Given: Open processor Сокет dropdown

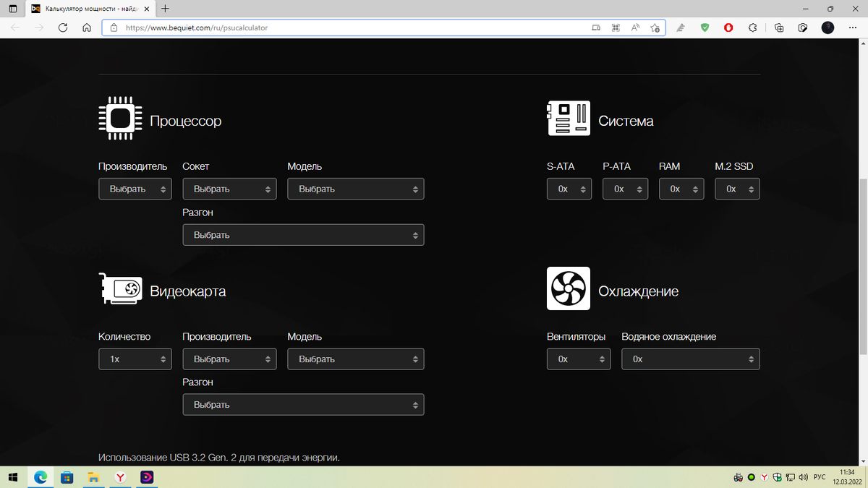Looking at the screenshot, I should (x=229, y=189).
